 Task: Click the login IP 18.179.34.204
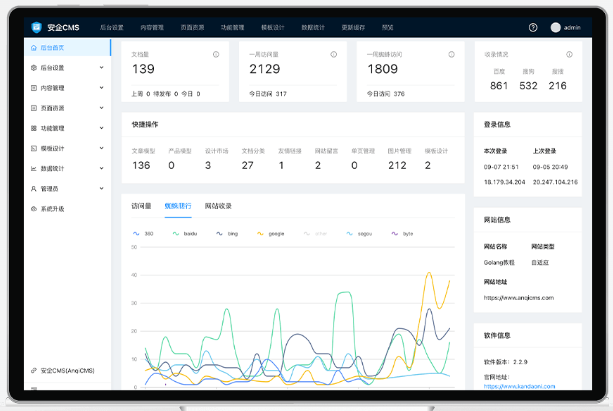[x=504, y=182]
